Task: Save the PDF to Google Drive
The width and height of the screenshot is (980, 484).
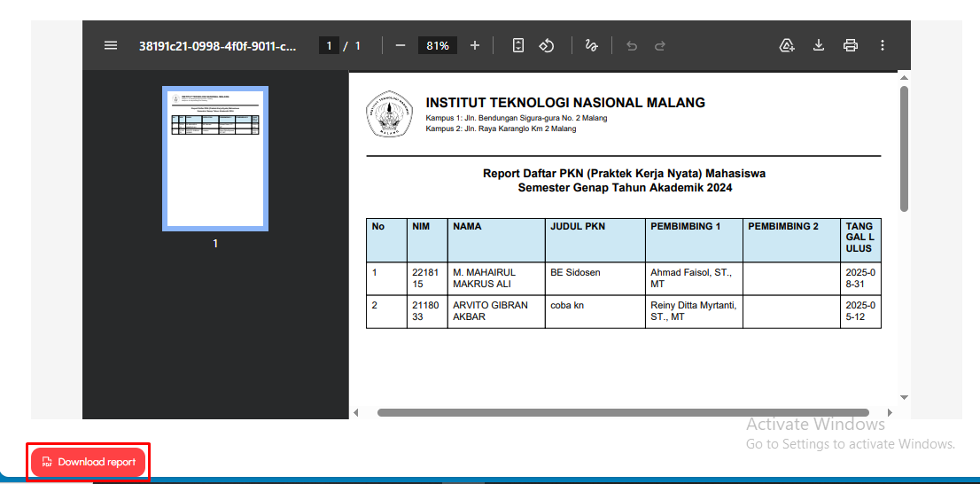Action: pos(787,45)
